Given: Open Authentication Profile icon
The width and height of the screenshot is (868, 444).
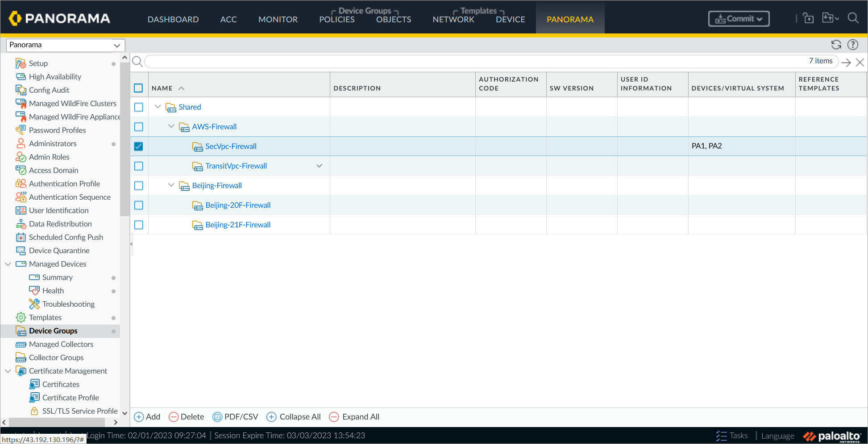Looking at the screenshot, I should click(x=21, y=184).
